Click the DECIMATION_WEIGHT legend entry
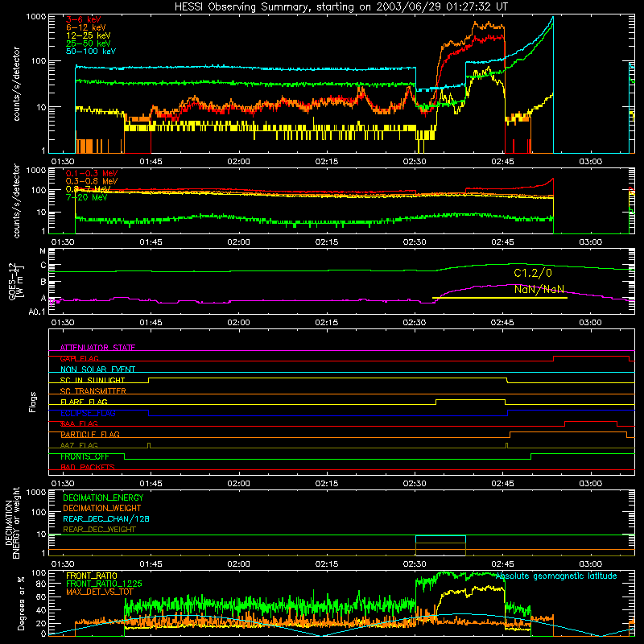This screenshot has height=644, width=644. [x=102, y=508]
